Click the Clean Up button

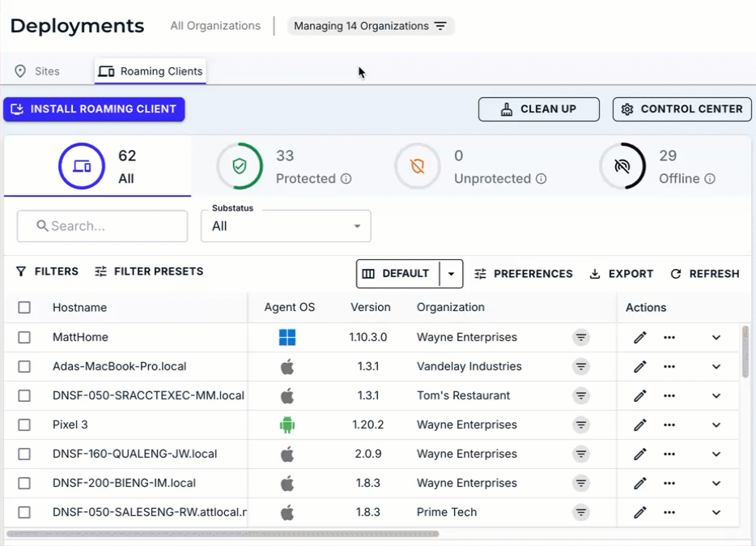pos(538,109)
